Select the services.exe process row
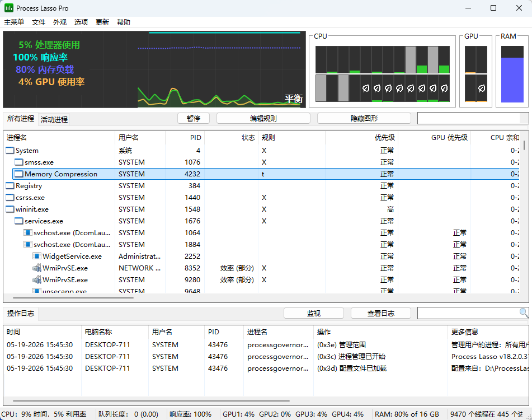 point(262,221)
